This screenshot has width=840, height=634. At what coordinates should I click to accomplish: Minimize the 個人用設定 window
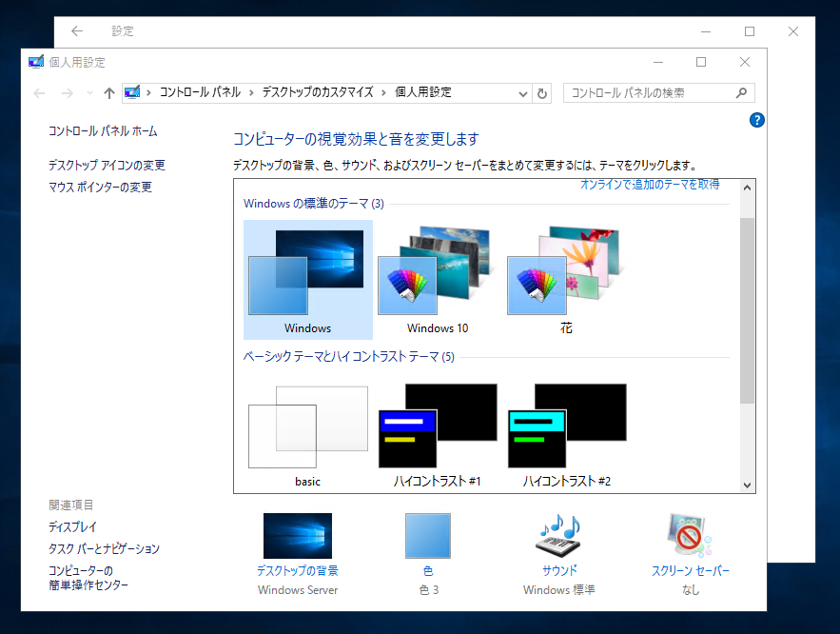[x=658, y=62]
